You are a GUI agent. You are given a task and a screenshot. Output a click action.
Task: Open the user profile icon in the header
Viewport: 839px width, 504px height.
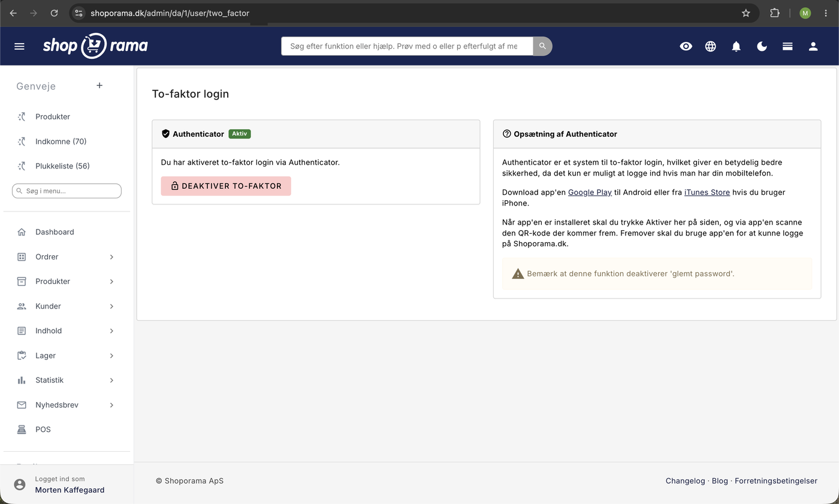[x=813, y=46]
